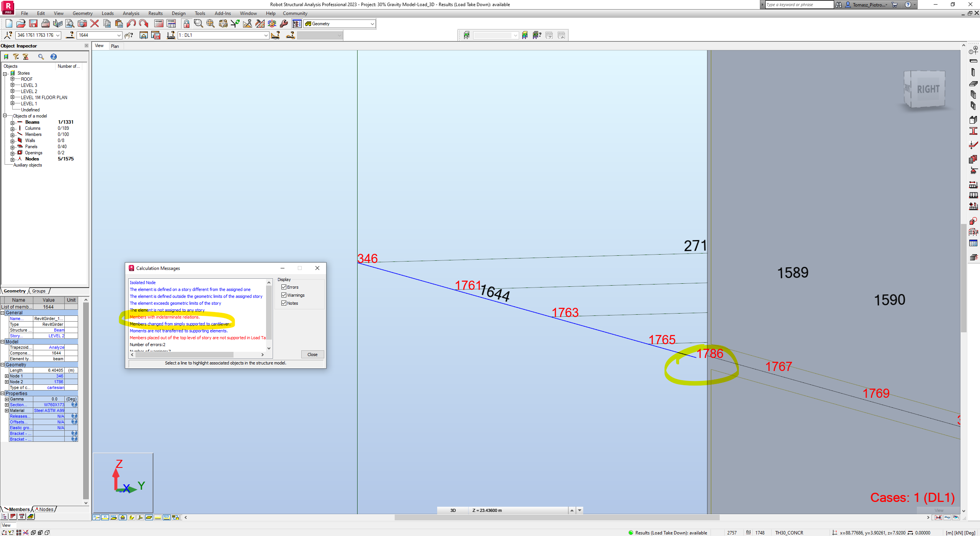Activate the Pan view icon

211,23
